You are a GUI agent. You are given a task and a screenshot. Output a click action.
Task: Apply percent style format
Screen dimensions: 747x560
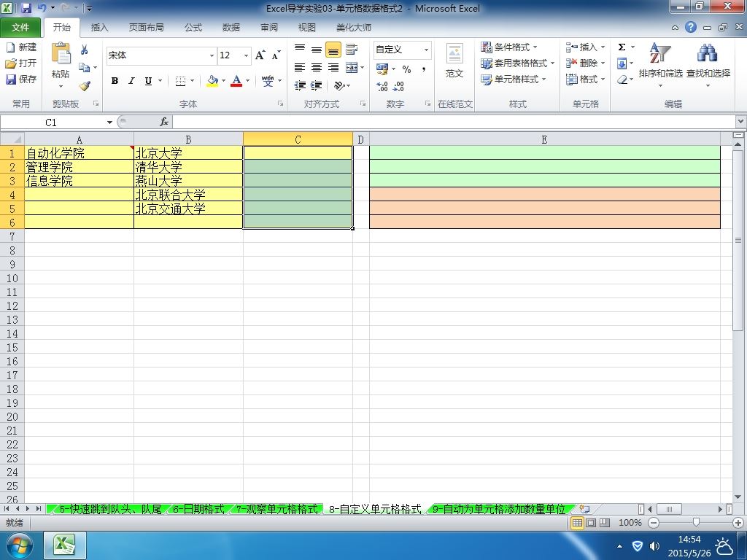pos(406,69)
